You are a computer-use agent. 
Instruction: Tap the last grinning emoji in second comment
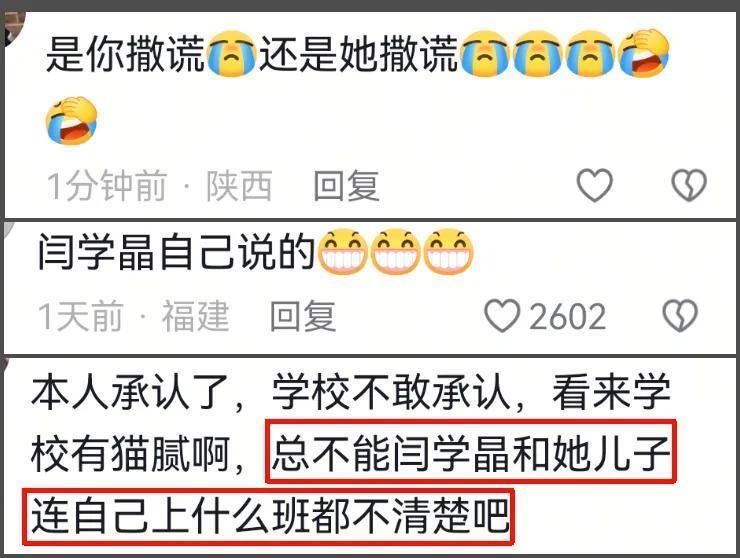[448, 251]
